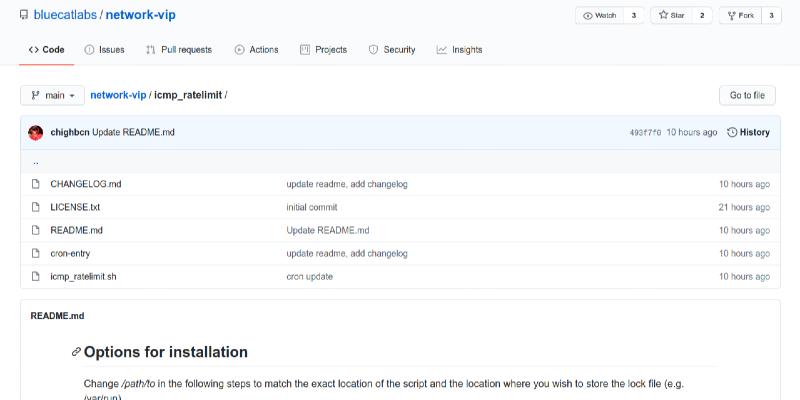This screenshot has width=800, height=400.
Task: Click chighbcn's avatar in the commit bar
Action: [x=36, y=132]
